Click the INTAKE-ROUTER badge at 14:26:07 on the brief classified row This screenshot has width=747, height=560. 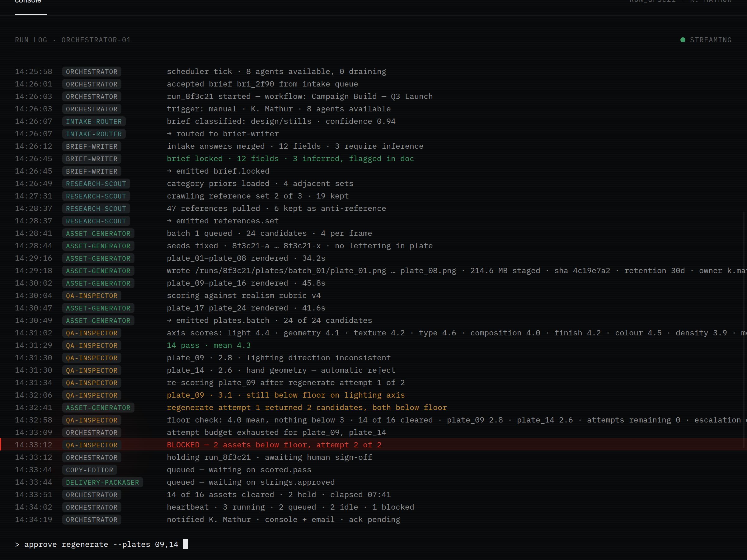pos(94,122)
